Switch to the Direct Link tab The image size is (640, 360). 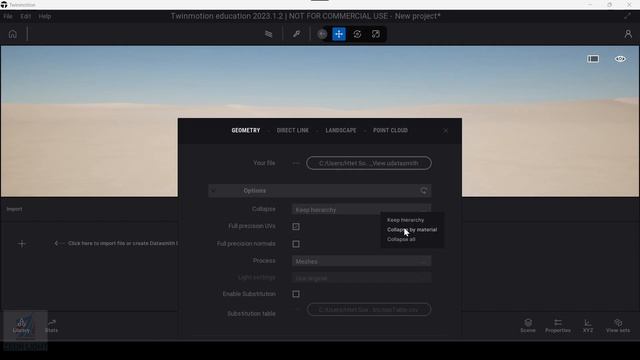point(293,130)
